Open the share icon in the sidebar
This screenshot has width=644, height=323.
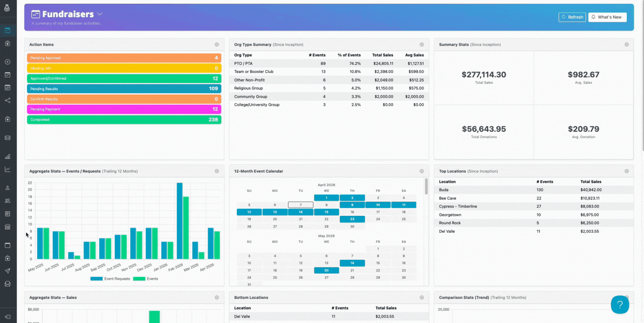[8, 100]
